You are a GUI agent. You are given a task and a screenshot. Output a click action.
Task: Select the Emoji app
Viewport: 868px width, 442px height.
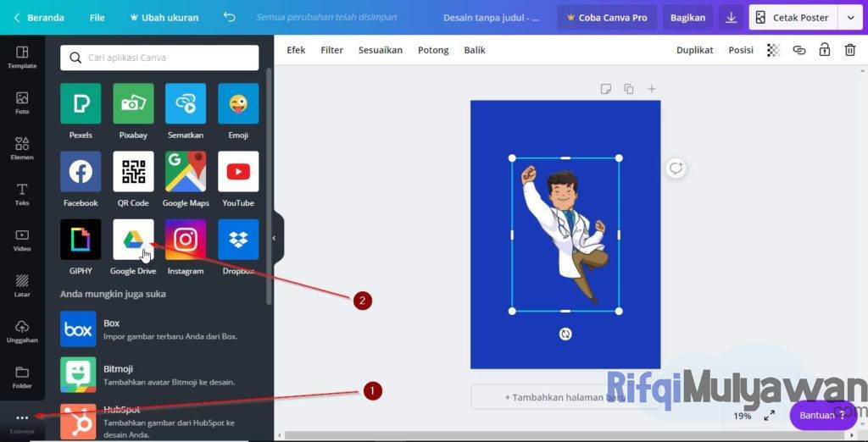238,103
